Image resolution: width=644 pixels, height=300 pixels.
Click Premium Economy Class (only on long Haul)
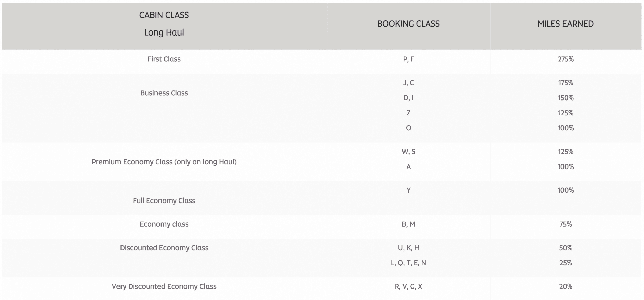coord(164,162)
